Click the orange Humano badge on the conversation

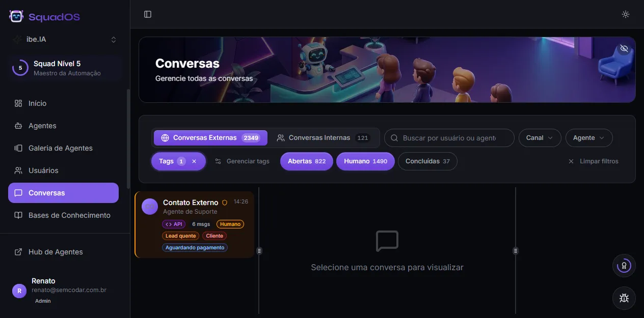pyautogui.click(x=230, y=224)
